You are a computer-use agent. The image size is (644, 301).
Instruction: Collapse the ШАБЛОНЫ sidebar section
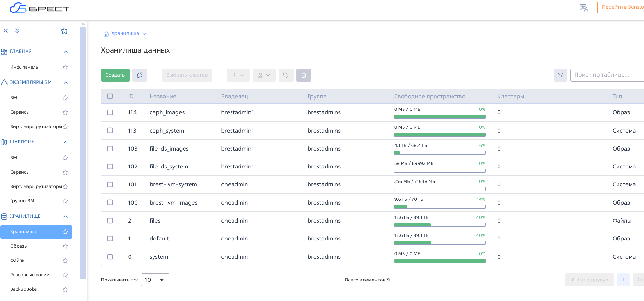coord(66,142)
